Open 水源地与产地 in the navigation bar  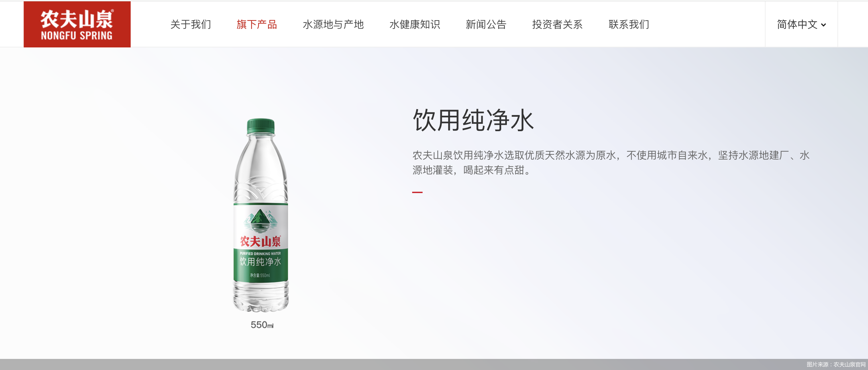[x=333, y=24]
